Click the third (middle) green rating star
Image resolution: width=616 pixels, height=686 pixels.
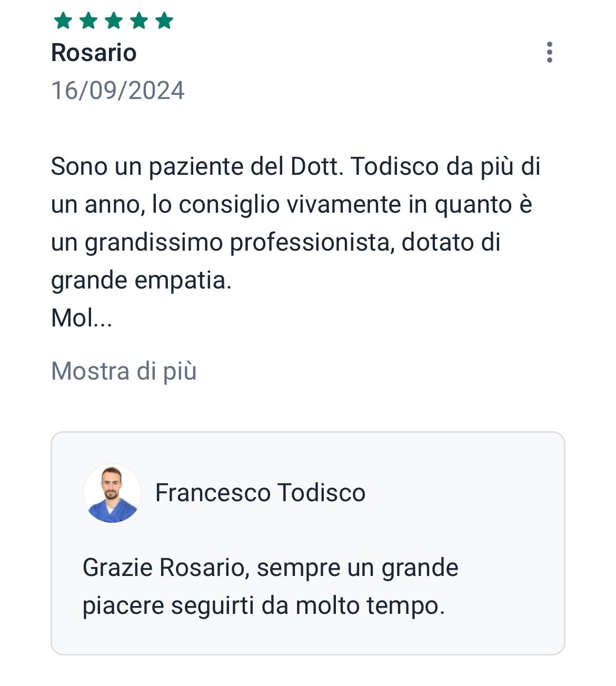tap(114, 21)
